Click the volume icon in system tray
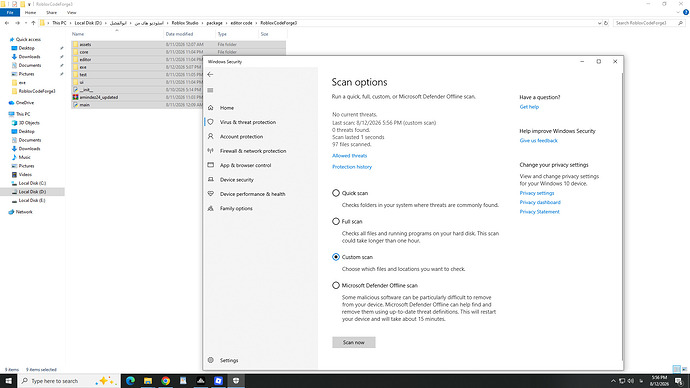690x388 pixels. tap(631, 381)
